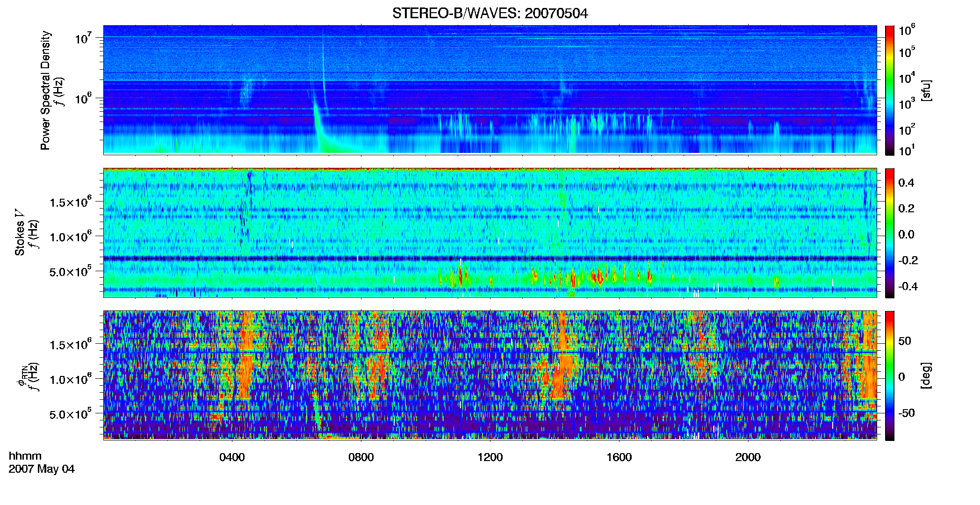The image size is (980, 505).
Task: Click the Power Spectral Density spectrogram panel
Action: pyautogui.click(x=490, y=90)
